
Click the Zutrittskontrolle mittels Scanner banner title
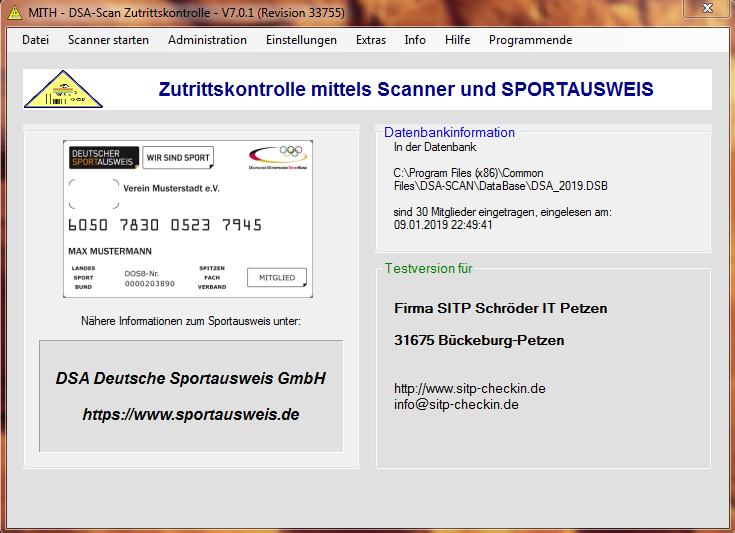tap(405, 89)
